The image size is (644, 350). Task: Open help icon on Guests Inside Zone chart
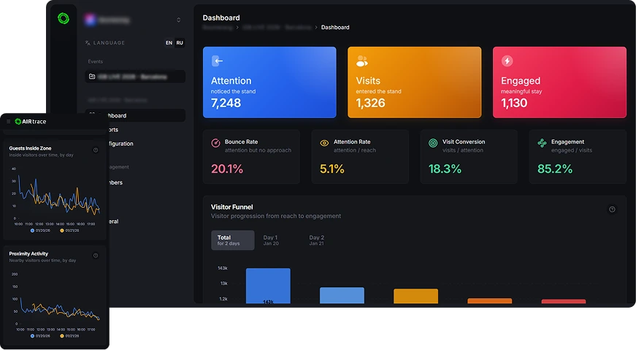tap(96, 150)
